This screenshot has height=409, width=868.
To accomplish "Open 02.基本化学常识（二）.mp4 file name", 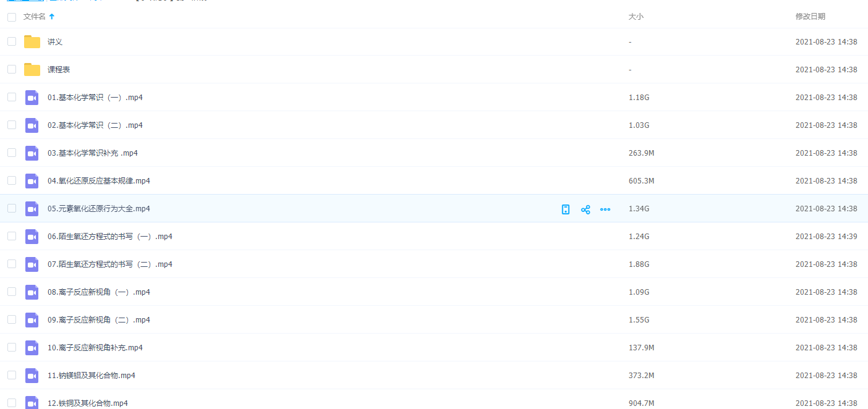I will coord(95,125).
